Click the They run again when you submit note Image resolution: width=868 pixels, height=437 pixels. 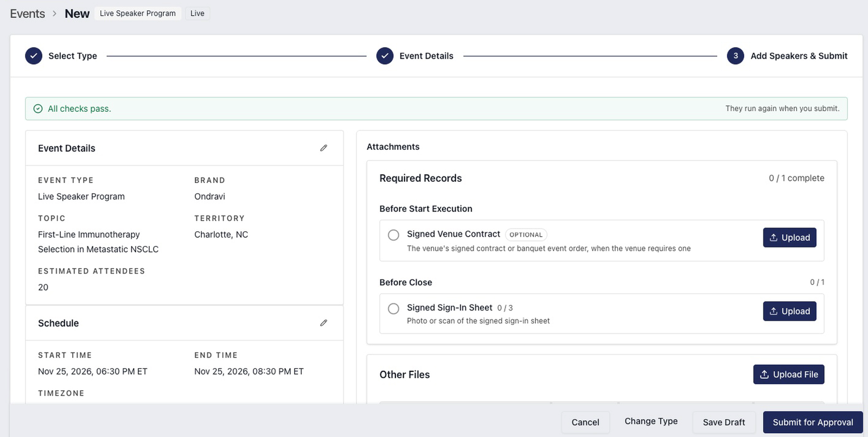point(782,109)
